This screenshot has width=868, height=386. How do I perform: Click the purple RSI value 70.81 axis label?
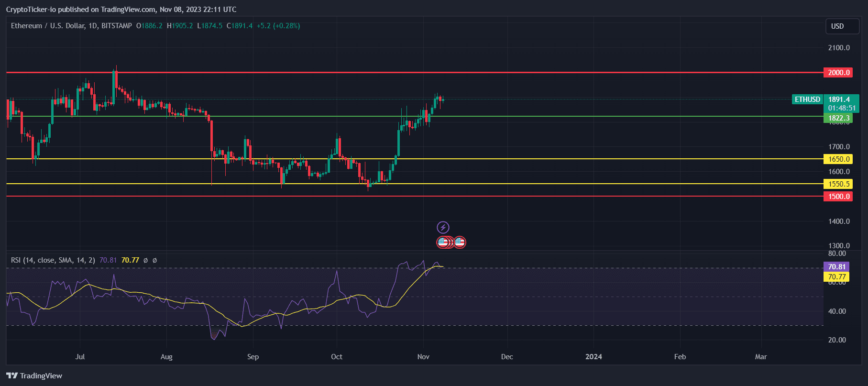(x=836, y=267)
